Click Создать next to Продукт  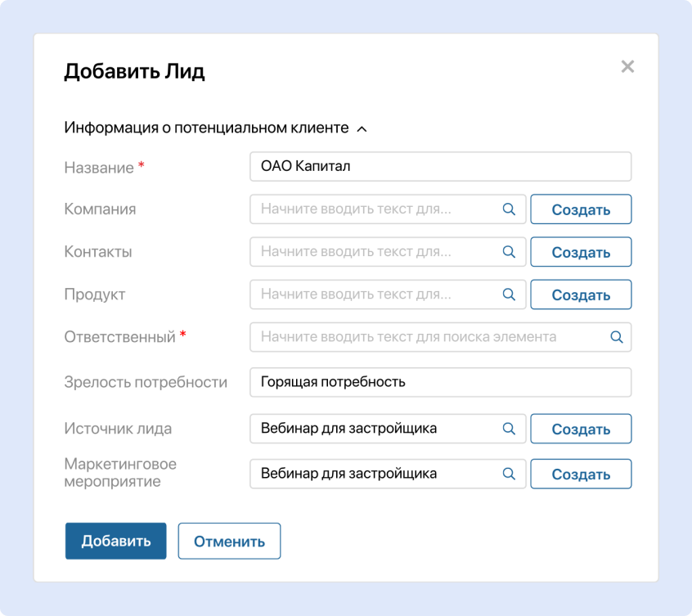click(x=581, y=295)
